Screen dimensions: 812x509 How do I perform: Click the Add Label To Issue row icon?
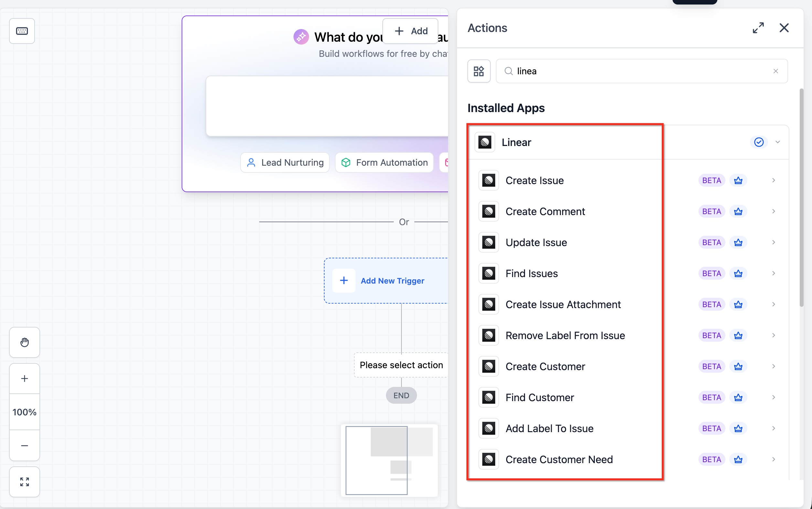click(x=488, y=428)
